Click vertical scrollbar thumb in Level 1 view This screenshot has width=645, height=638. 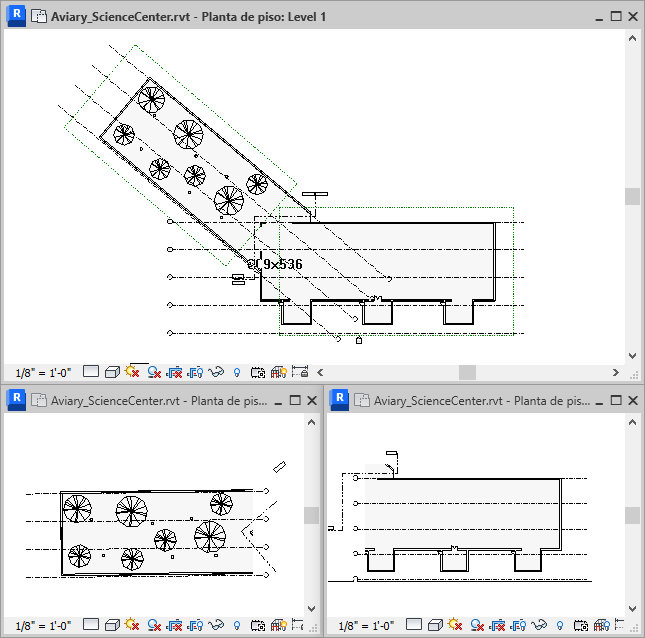pyautogui.click(x=632, y=196)
